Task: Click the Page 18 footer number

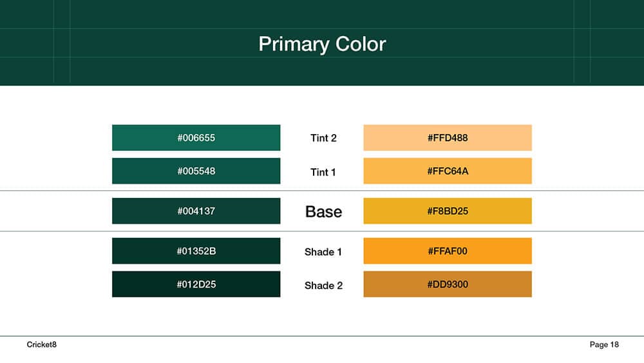Action: [x=604, y=344]
